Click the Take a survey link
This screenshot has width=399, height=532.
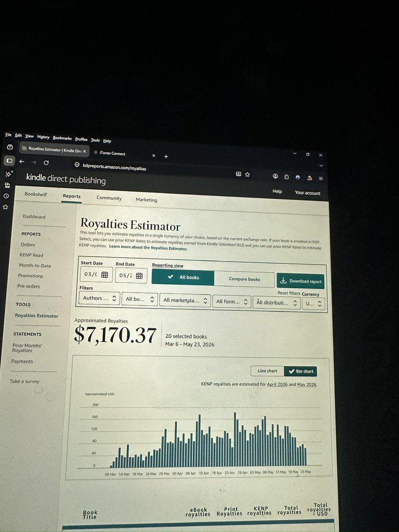click(25, 381)
